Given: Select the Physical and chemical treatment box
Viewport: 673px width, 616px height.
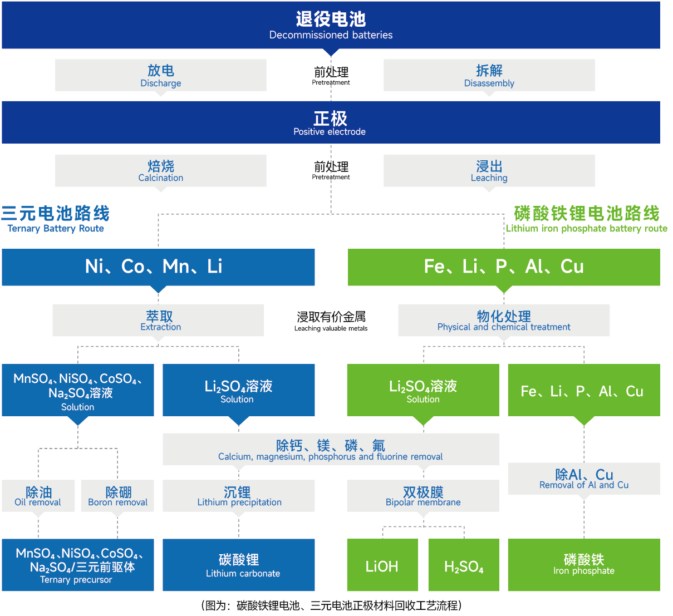Looking at the screenshot, I should click(503, 321).
